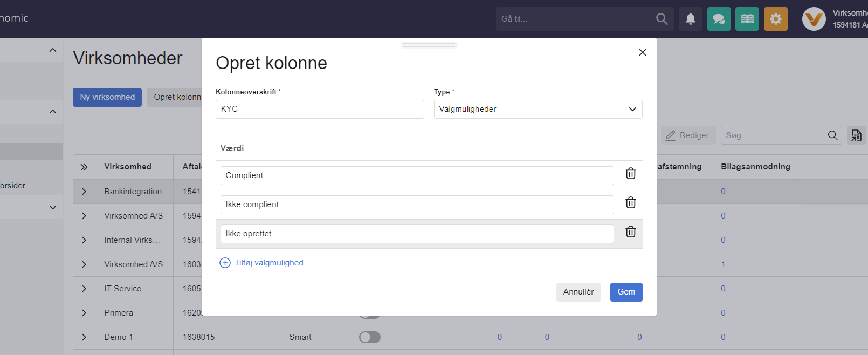The height and width of the screenshot is (355, 868).
Task: Open the book help guide icon
Action: [747, 19]
